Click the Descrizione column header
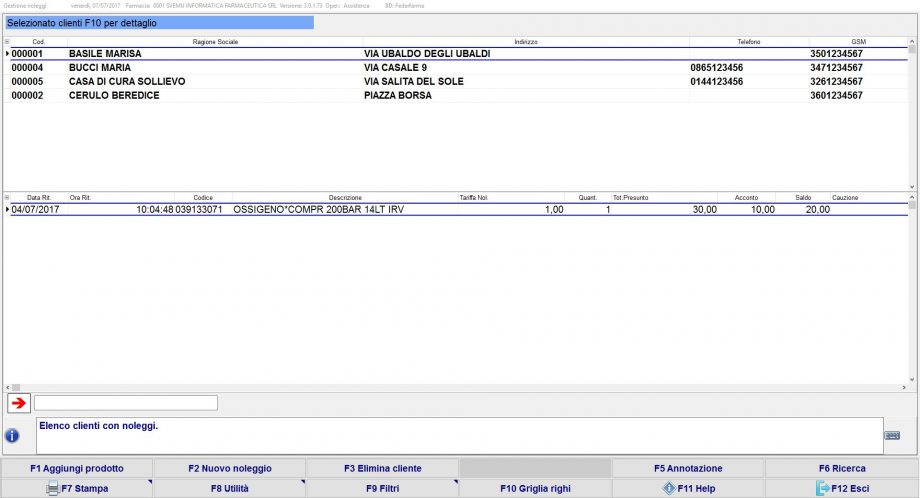920x498 pixels. [345, 198]
